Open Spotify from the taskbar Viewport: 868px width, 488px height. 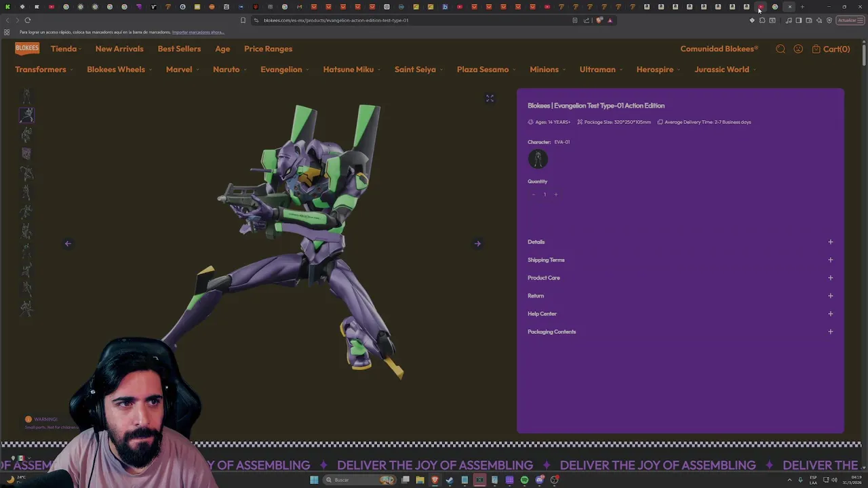tap(524, 480)
